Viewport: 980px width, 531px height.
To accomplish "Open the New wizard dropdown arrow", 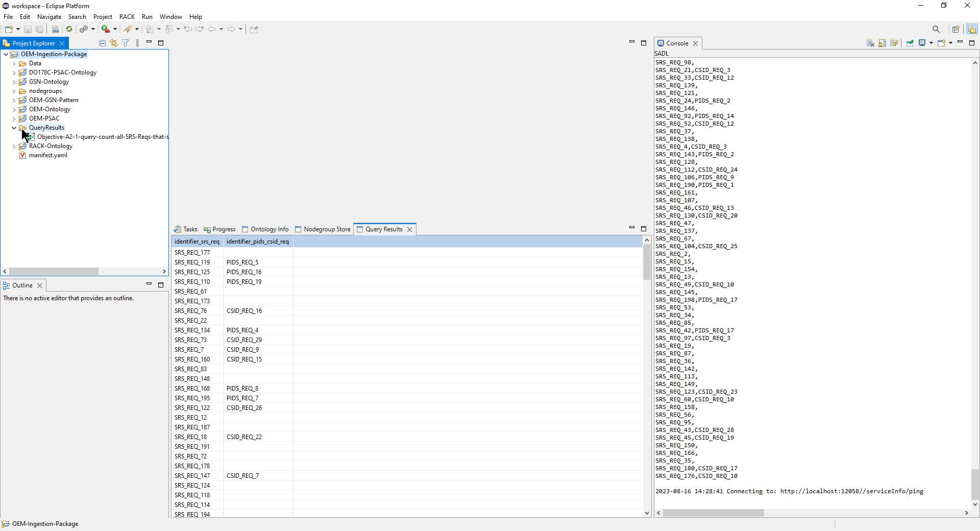I will coord(18,29).
